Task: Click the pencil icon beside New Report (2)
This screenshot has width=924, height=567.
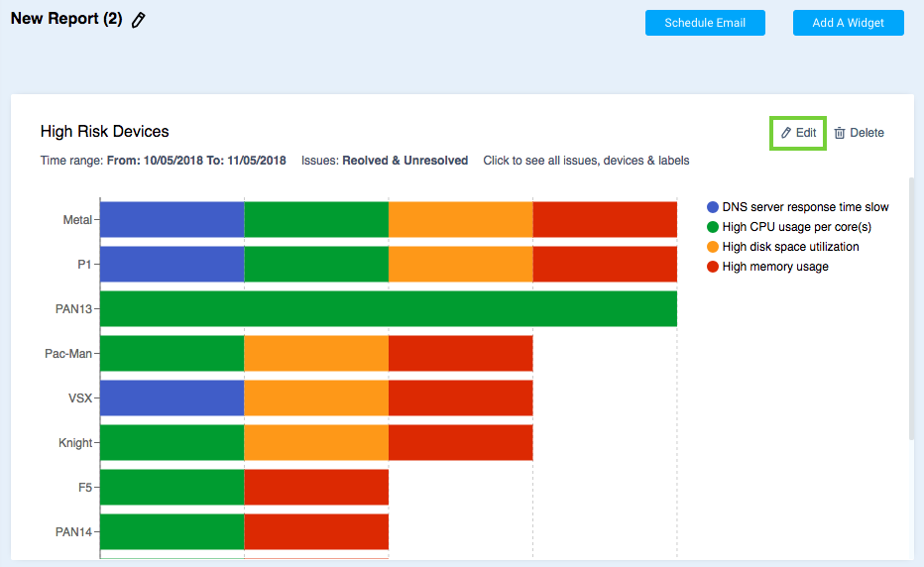Action: click(139, 21)
